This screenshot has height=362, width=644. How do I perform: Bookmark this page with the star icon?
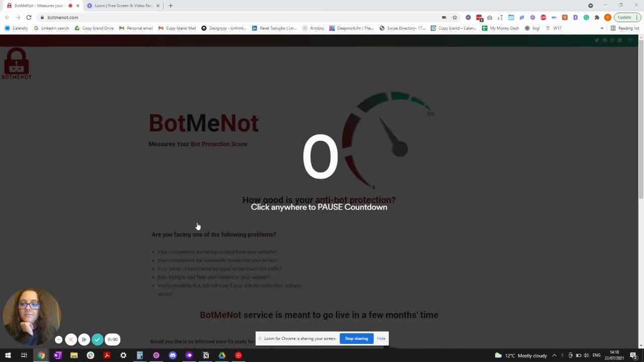pyautogui.click(x=454, y=18)
